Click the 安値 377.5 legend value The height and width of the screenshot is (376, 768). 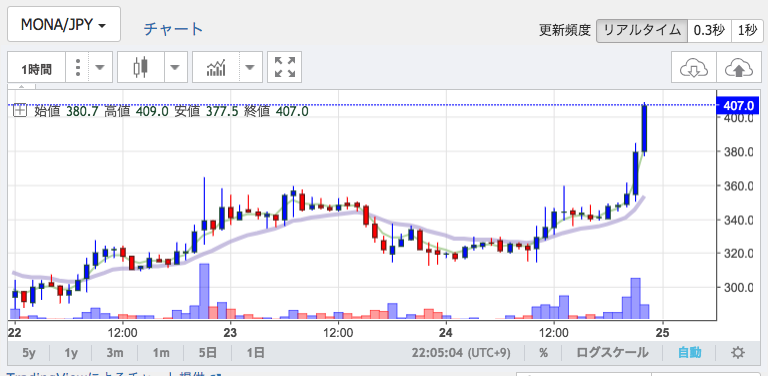207,112
